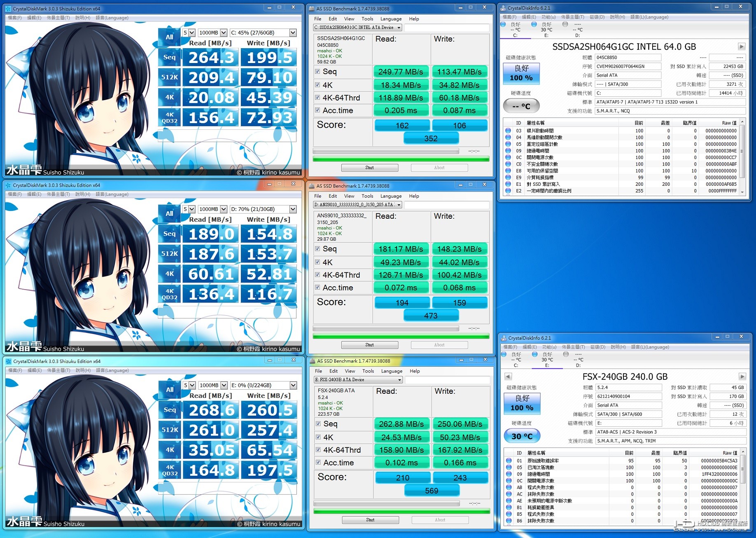Open device dropdown E: FSX-240GB ATA Device
756x538 pixels.
[x=358, y=380]
